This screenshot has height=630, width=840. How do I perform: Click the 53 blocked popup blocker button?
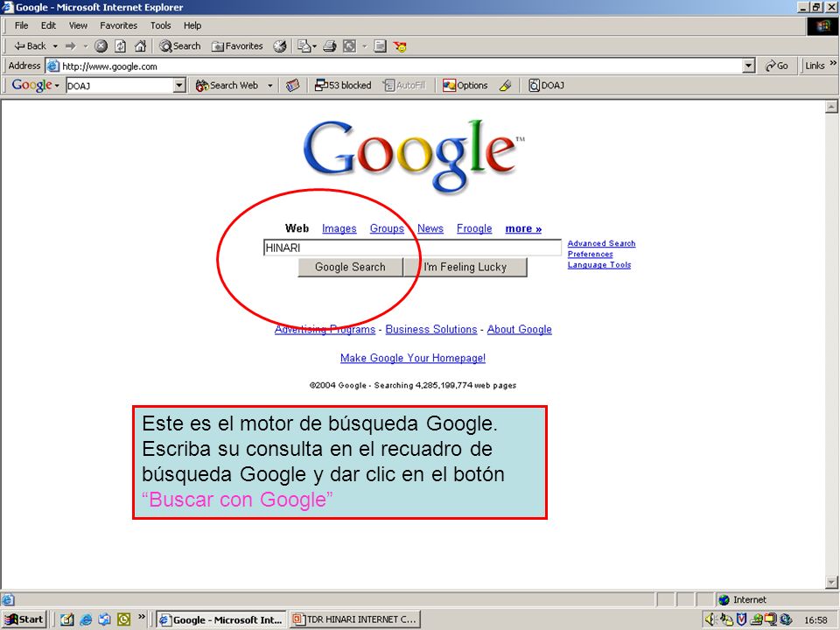pyautogui.click(x=343, y=85)
